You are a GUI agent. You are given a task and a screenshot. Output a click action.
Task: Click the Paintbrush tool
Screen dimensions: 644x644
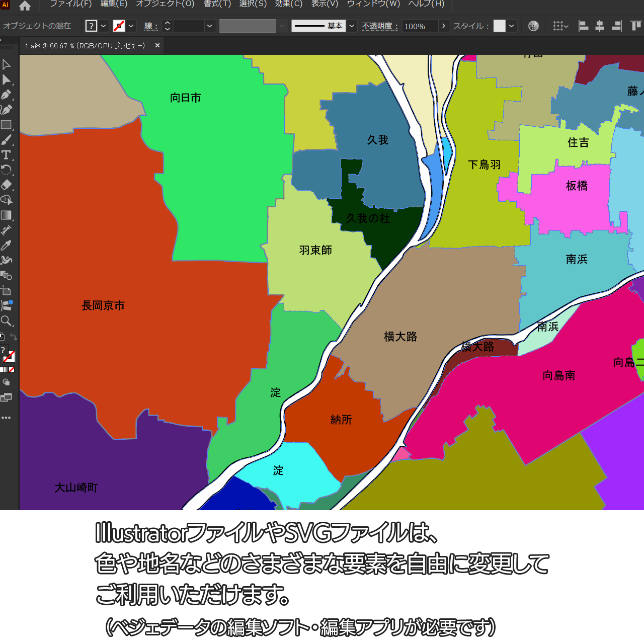pos(6,140)
